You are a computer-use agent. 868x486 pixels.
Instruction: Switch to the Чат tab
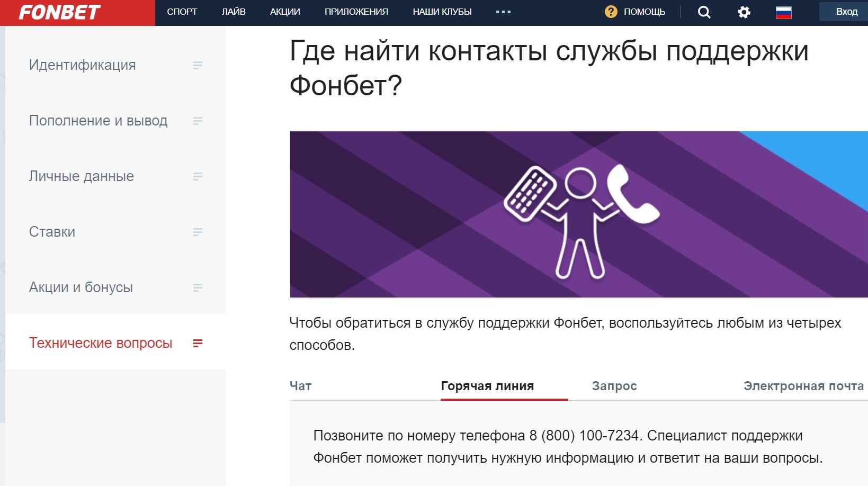point(301,386)
